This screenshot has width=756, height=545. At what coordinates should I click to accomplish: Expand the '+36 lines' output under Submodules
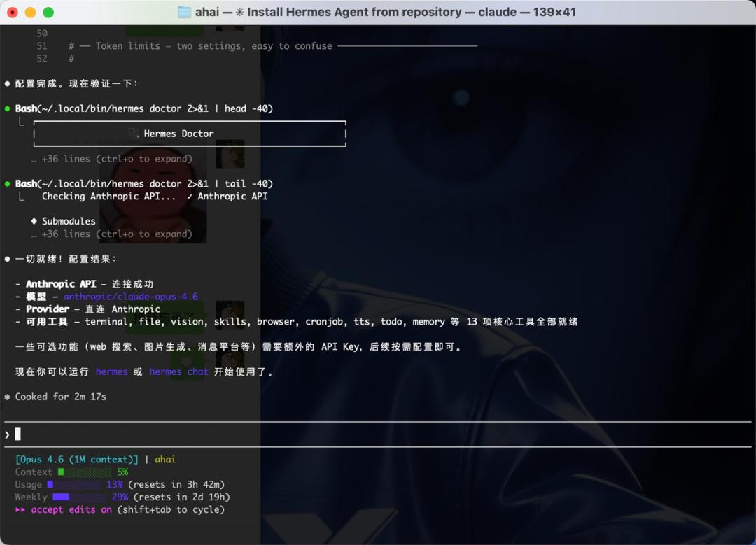pyautogui.click(x=112, y=234)
